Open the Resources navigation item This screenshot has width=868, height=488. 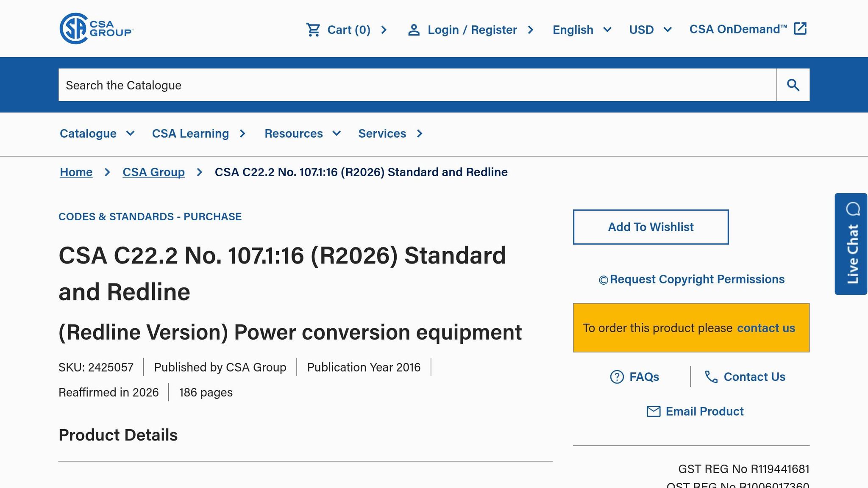294,133
